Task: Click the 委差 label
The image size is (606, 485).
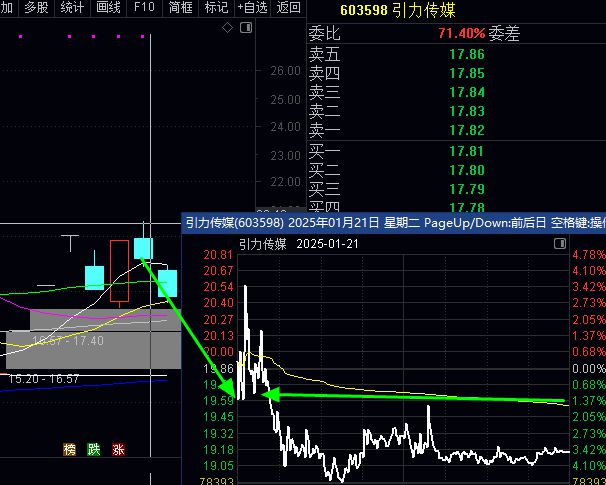Action: [504, 33]
